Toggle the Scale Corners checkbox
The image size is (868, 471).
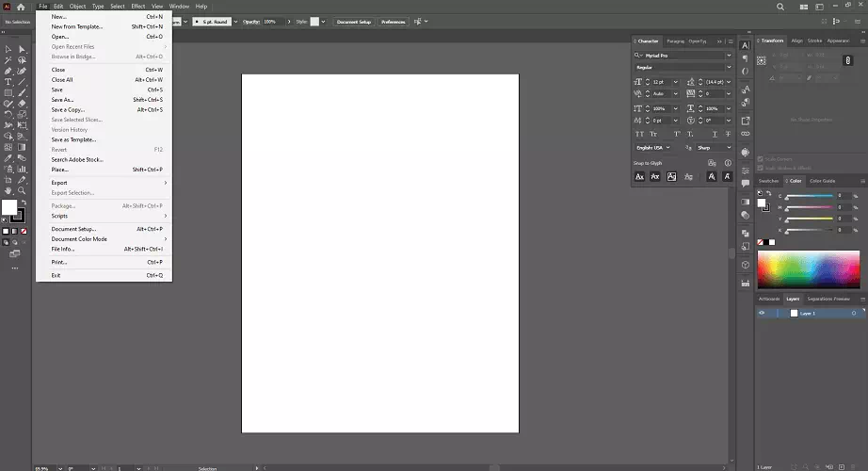click(761, 159)
